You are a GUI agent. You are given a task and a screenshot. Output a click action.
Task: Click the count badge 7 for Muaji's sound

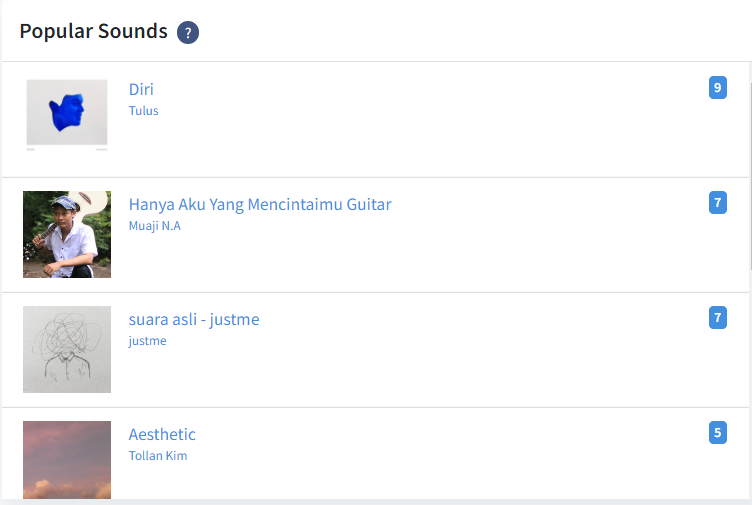(x=717, y=203)
